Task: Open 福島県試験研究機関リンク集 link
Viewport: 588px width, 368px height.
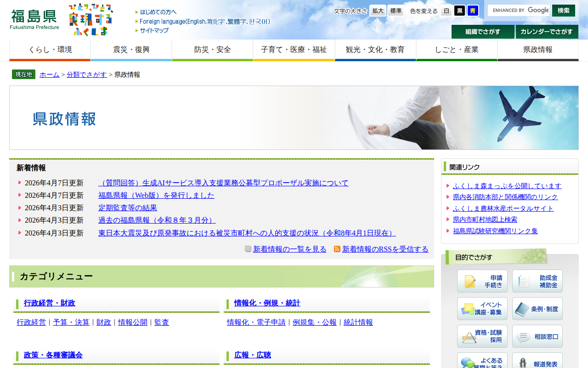Action: 495,231
